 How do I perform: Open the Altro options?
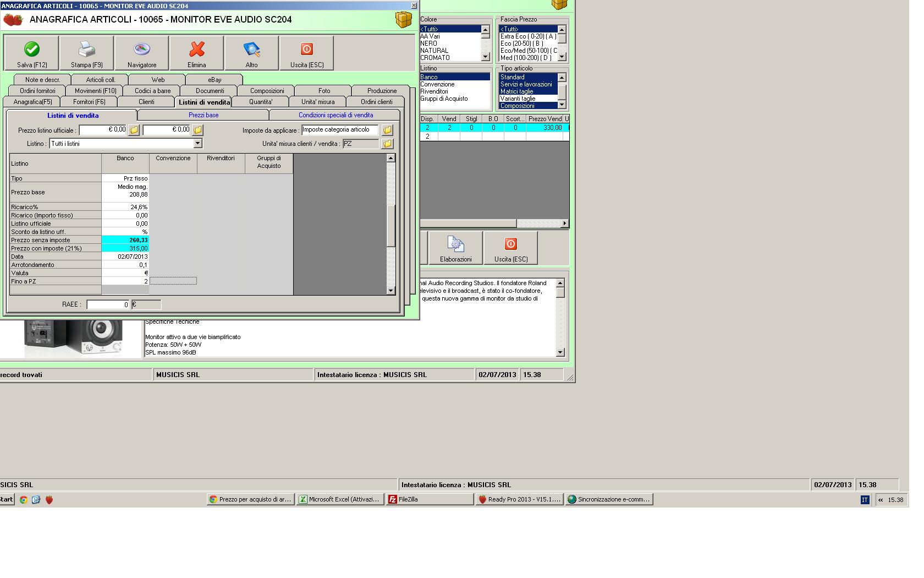pyautogui.click(x=251, y=53)
